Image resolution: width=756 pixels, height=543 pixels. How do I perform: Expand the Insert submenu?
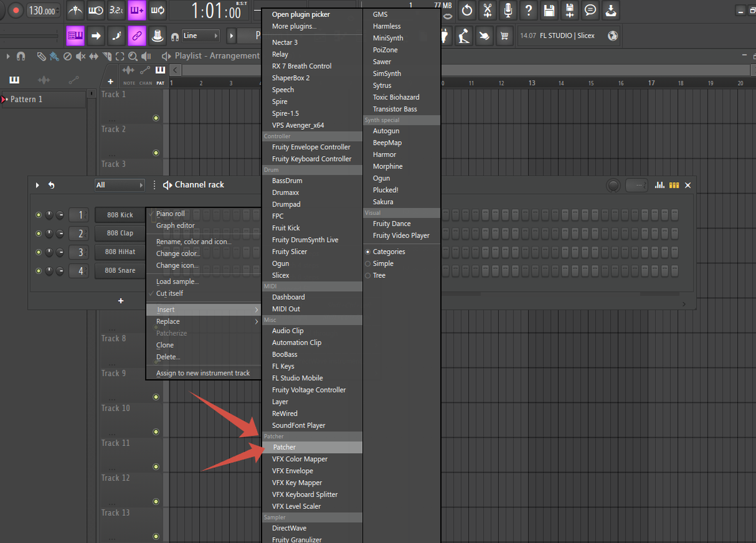(203, 309)
